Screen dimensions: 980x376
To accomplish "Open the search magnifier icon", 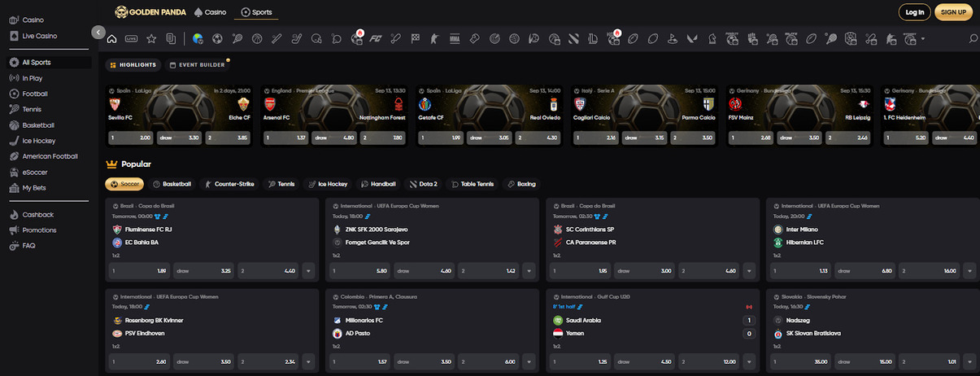I will point(973,38).
